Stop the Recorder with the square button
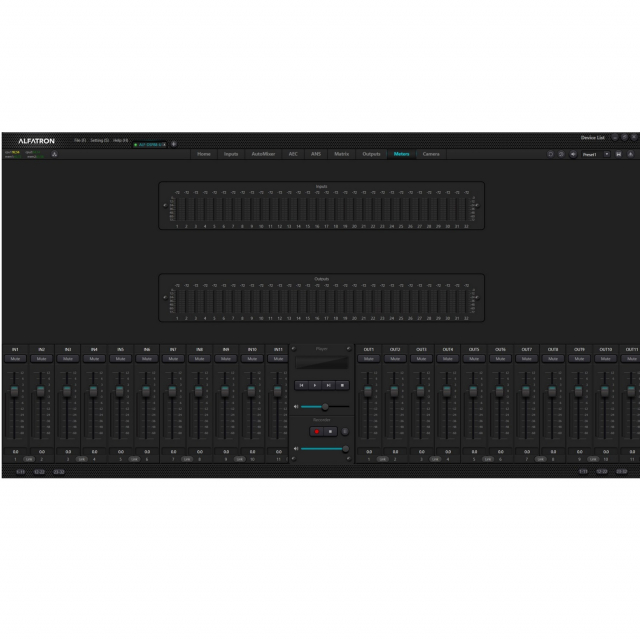Screen dimensions: 640x640 (330, 431)
